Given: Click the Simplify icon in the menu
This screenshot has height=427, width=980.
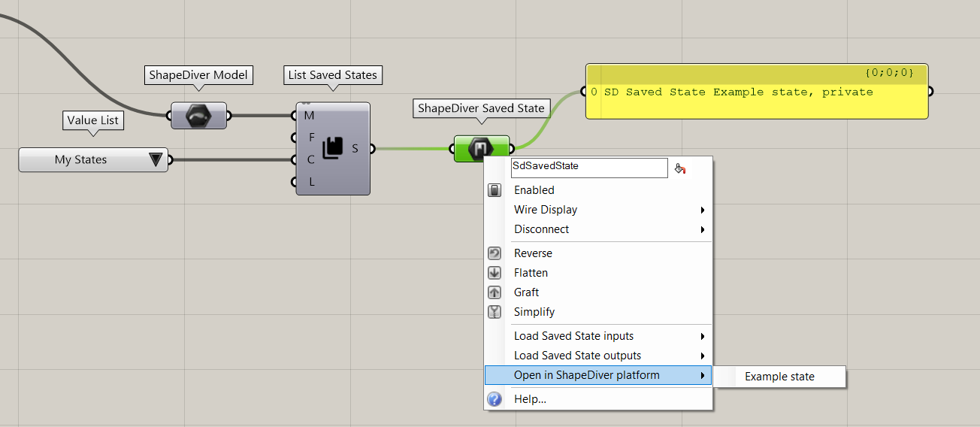Looking at the screenshot, I should point(495,312).
